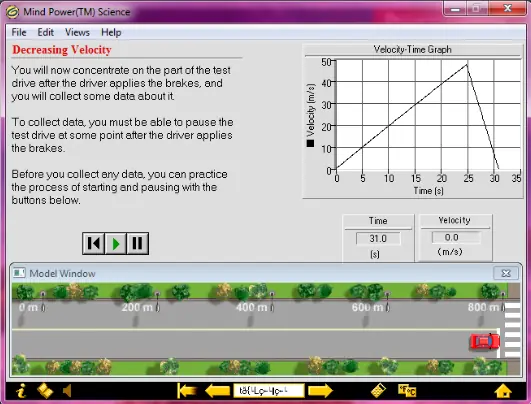Open the Edit menu
The image size is (531, 404).
(45, 33)
